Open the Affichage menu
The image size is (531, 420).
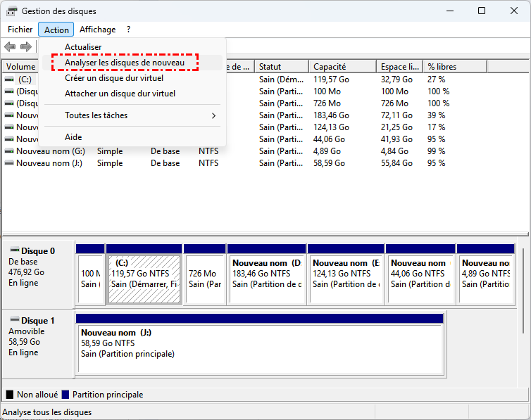97,30
